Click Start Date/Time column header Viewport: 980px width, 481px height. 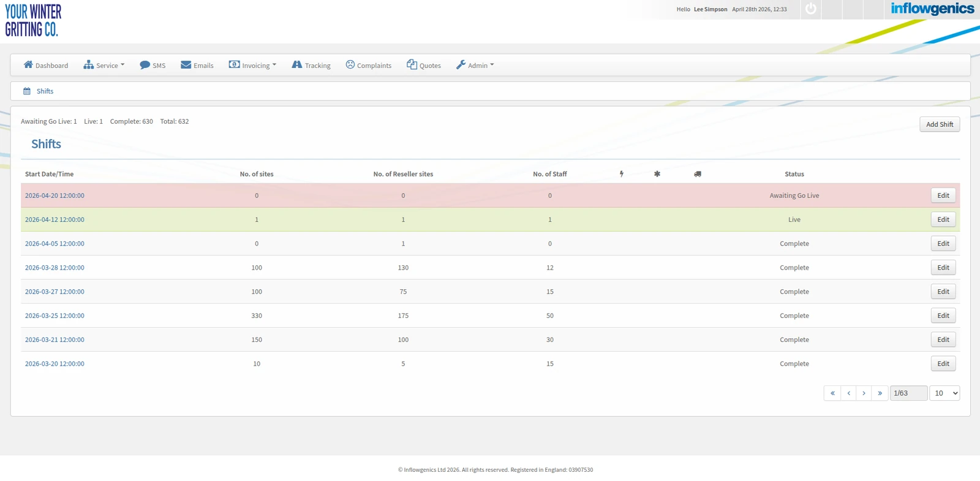click(49, 174)
